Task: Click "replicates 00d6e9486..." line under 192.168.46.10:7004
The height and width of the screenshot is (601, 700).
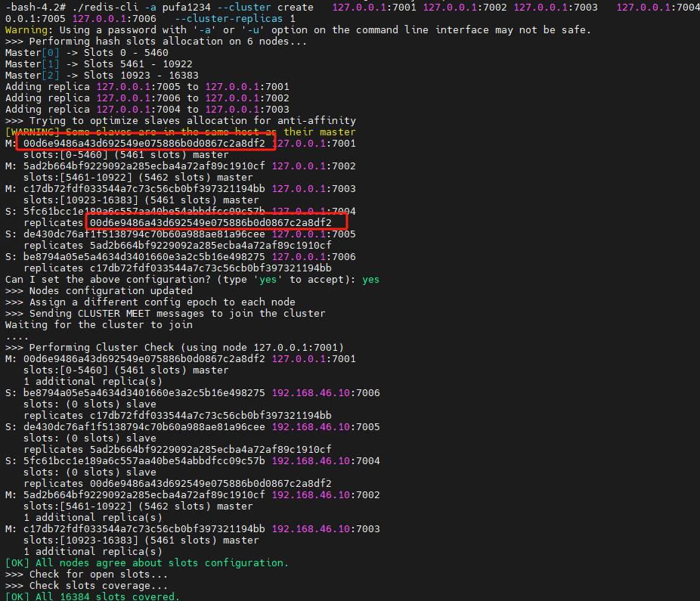Action: pyautogui.click(x=177, y=484)
